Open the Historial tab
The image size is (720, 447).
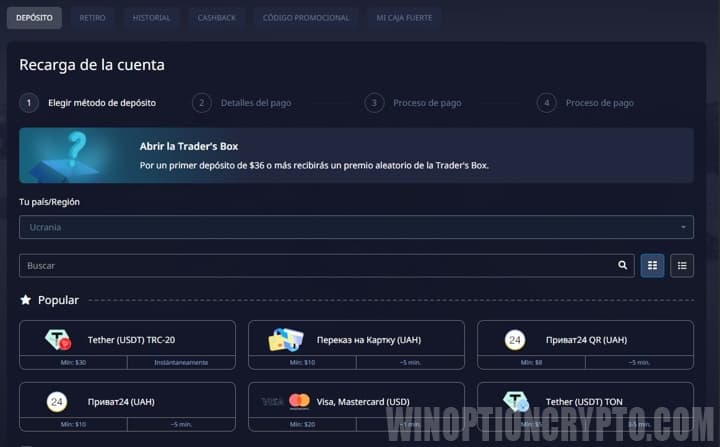152,18
